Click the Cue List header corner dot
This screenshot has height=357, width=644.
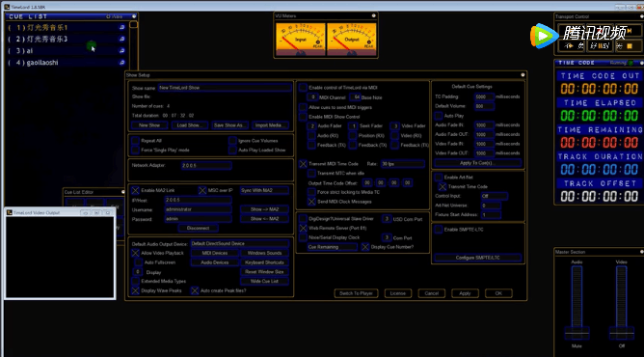[x=134, y=16]
